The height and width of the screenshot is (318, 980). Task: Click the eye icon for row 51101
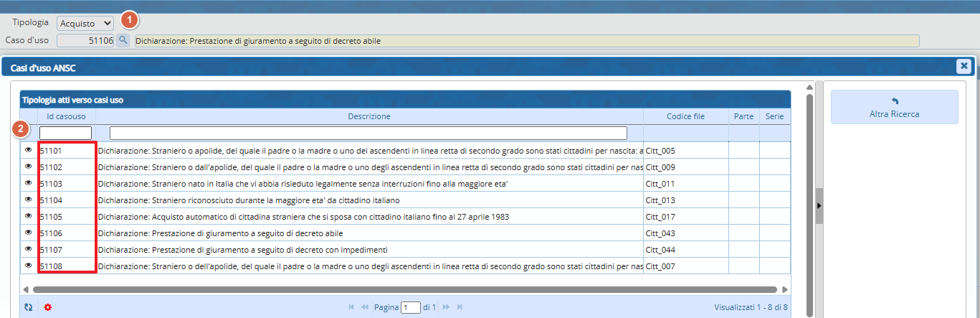(x=29, y=150)
